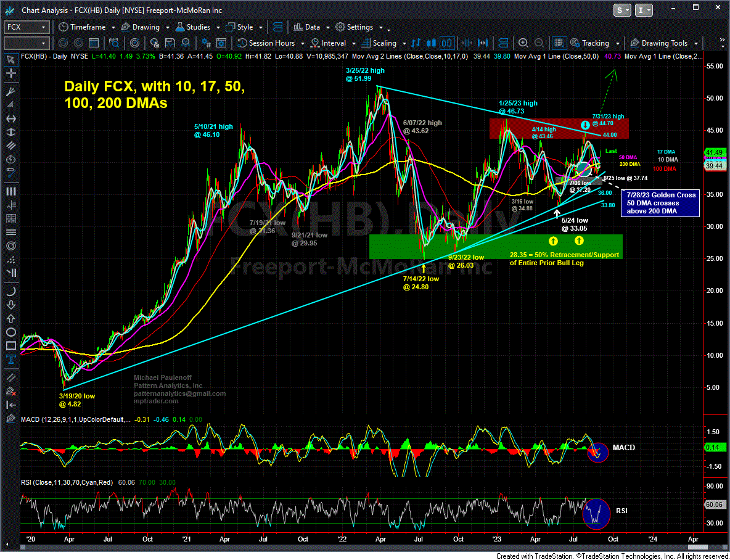Click the zoom out magnifier icon
Viewport: 730px width, 560px height.
(x=538, y=43)
